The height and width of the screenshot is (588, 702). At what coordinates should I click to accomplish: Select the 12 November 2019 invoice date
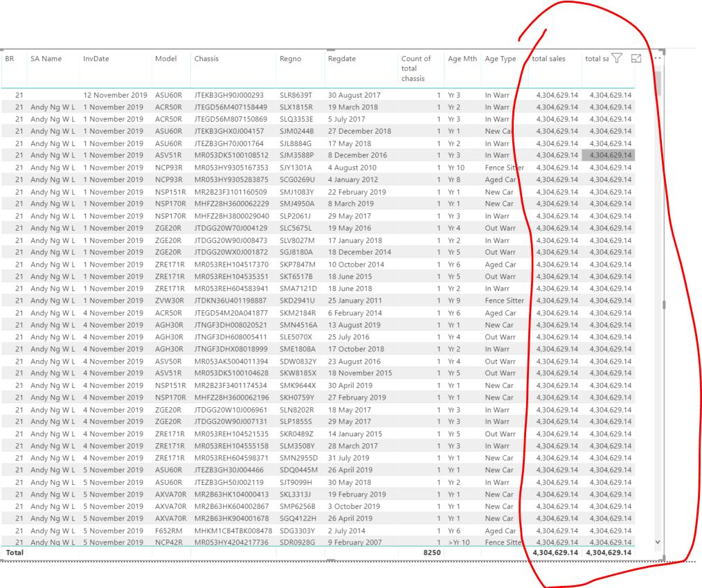pyautogui.click(x=115, y=95)
